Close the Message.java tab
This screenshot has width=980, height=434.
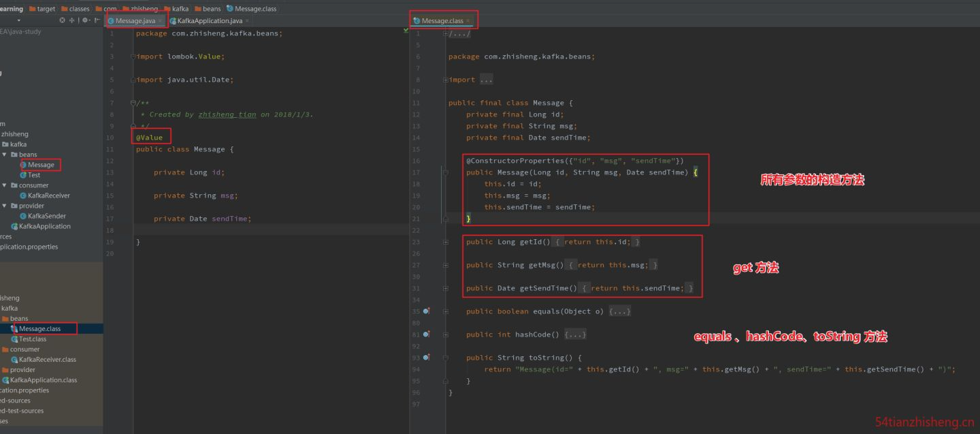click(160, 21)
